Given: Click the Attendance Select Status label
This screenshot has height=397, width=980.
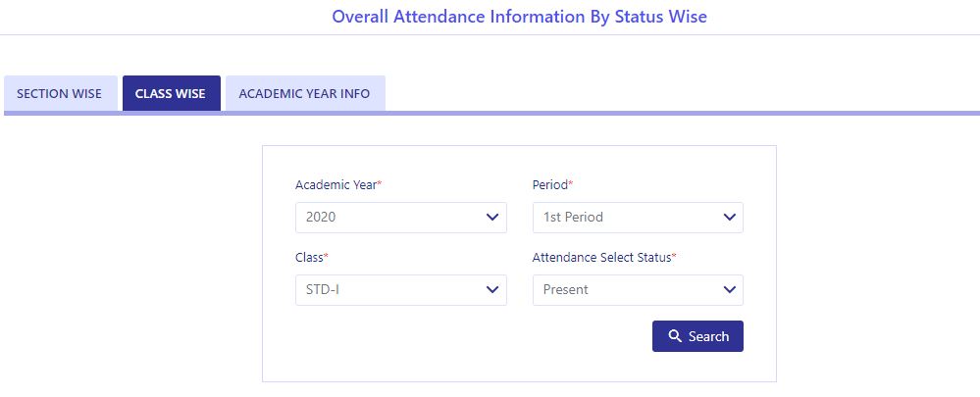Looking at the screenshot, I should pos(601,257).
